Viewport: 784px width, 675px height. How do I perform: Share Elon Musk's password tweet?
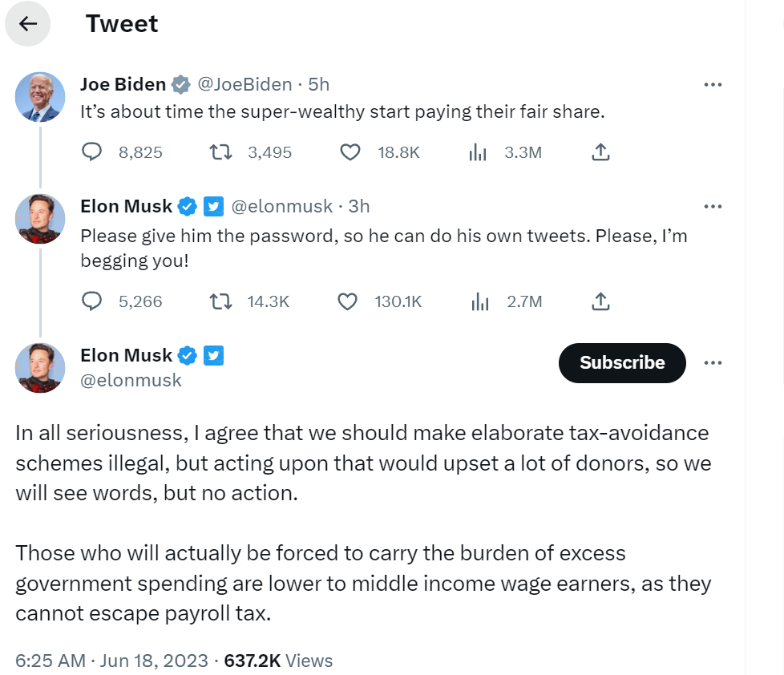tap(601, 301)
